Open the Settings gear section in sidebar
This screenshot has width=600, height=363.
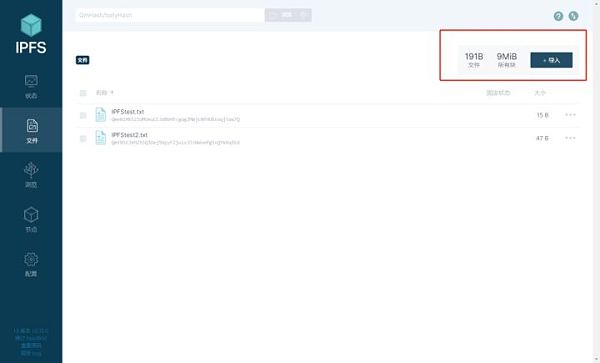[31, 264]
